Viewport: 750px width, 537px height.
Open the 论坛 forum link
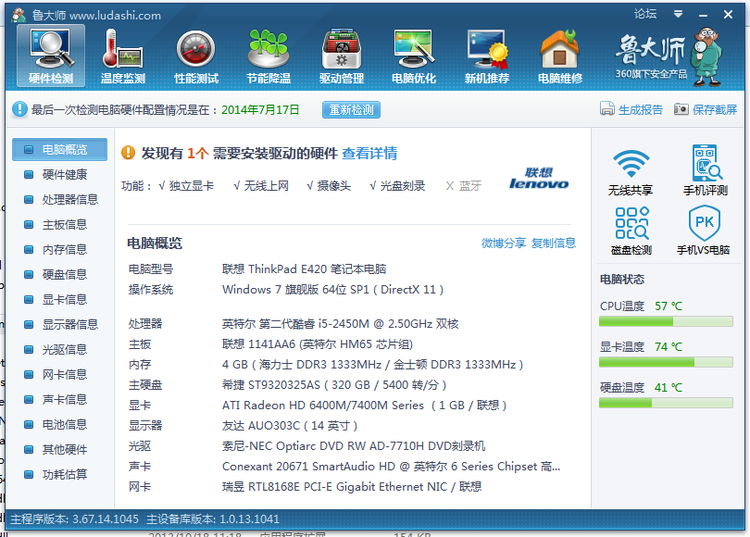coord(645,14)
